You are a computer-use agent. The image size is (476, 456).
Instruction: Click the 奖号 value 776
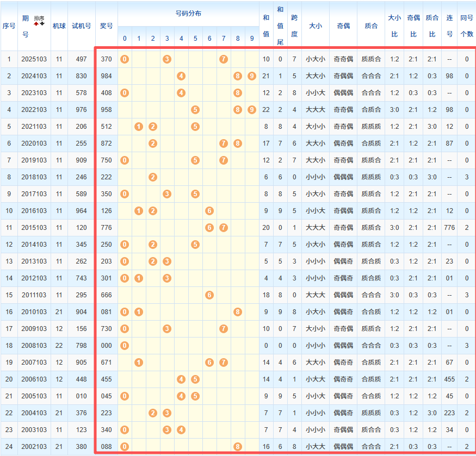[x=107, y=228]
